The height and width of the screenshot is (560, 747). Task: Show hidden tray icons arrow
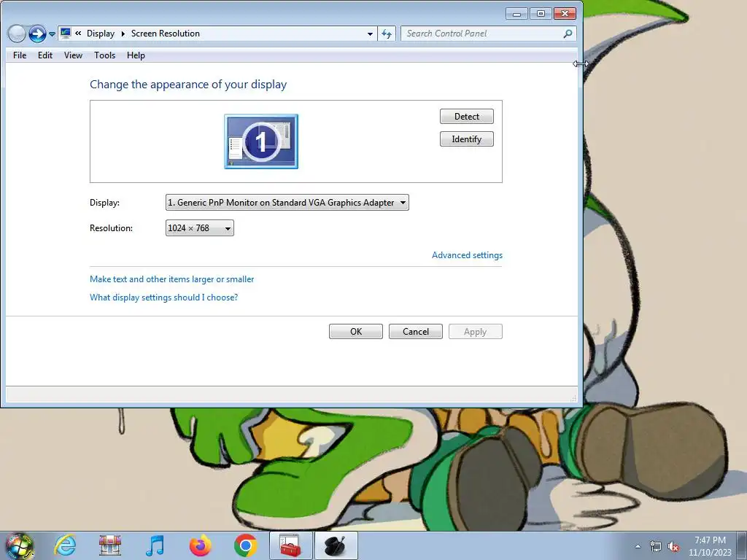click(x=638, y=546)
